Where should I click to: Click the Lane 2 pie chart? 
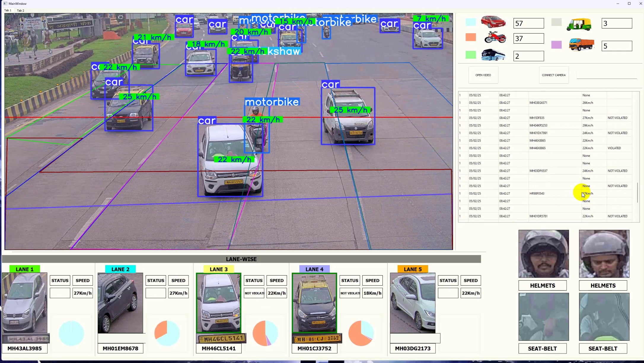pos(167,333)
